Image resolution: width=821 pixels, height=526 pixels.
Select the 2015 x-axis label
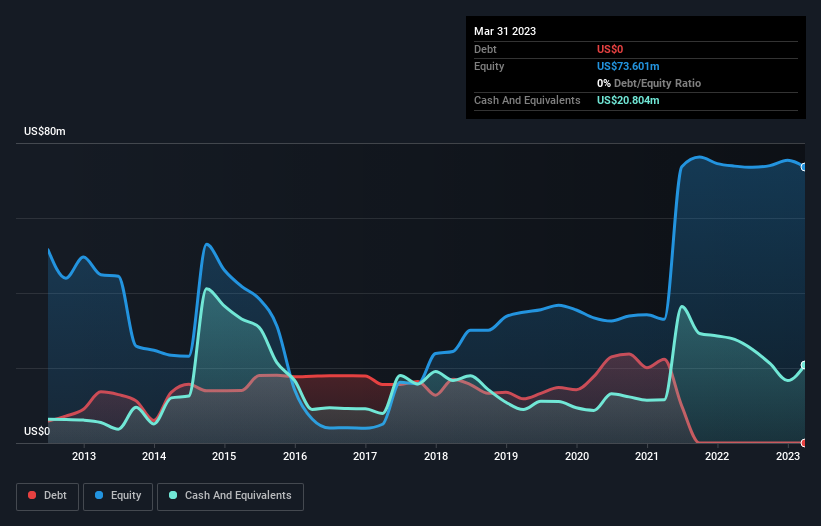point(224,456)
